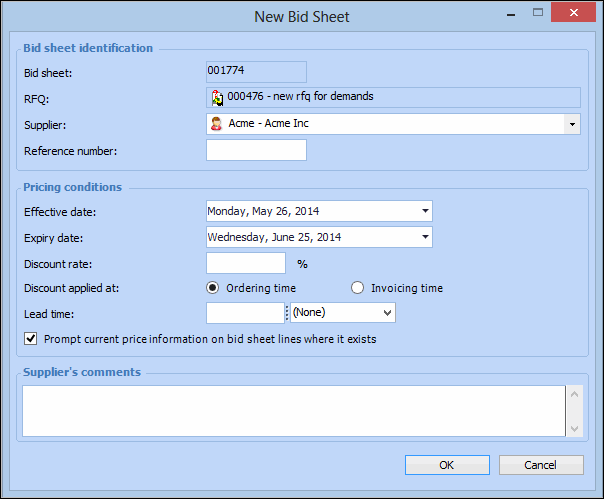Expand the Expiry date picker
604x499 pixels.
(425, 238)
